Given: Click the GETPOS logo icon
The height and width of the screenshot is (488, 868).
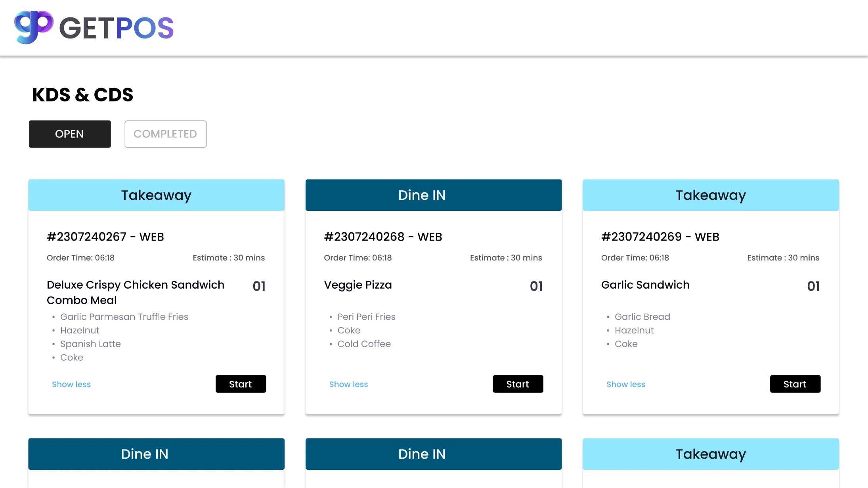Looking at the screenshot, I should pyautogui.click(x=33, y=27).
